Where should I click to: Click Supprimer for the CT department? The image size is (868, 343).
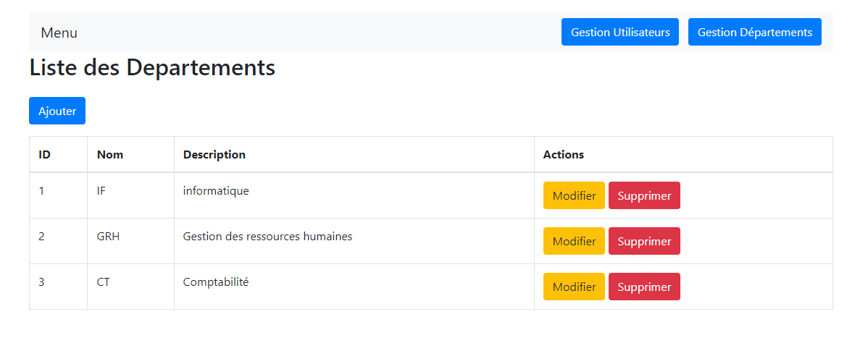pyautogui.click(x=644, y=287)
